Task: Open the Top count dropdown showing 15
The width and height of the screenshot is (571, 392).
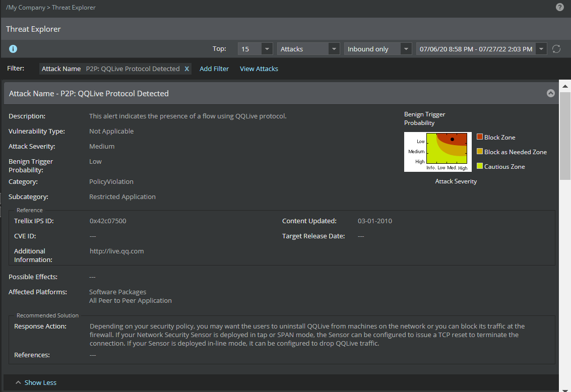Action: 256,49
